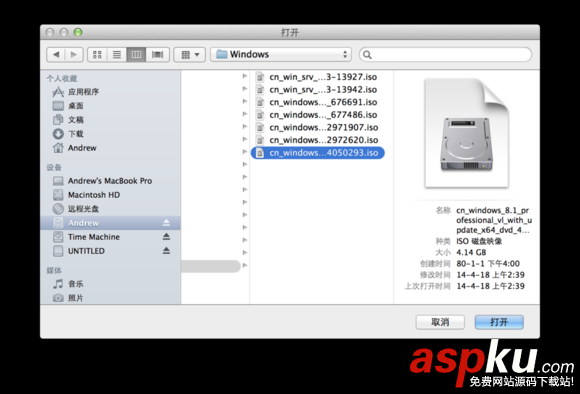
Task: Switch to column view
Action: (x=136, y=55)
